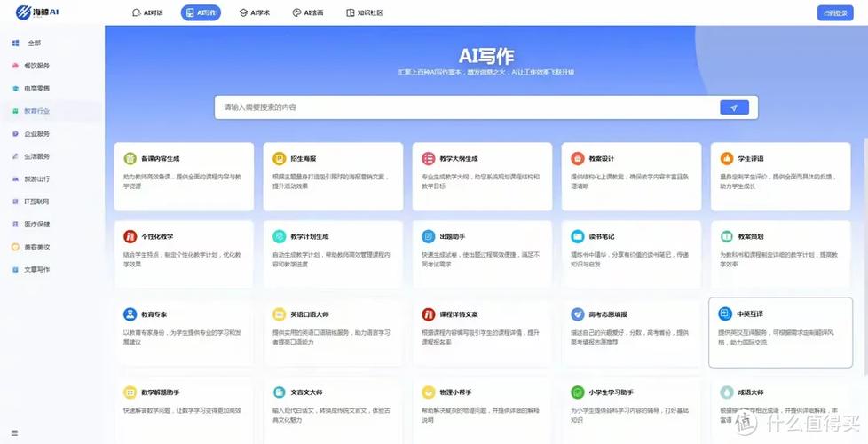Screen dimensions: 868x444
Task: Click the 海鲸AI logo
Action: point(37,12)
